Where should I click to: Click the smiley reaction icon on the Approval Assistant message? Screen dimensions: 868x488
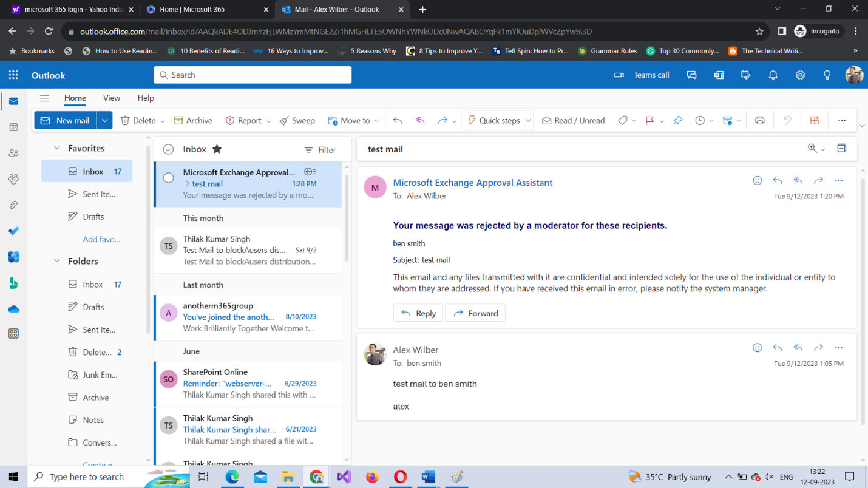757,180
